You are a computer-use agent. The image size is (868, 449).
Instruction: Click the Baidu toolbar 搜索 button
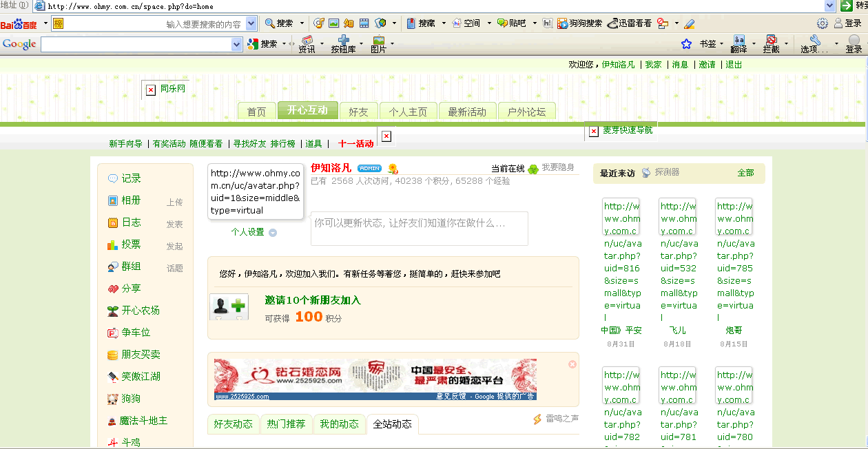click(279, 23)
